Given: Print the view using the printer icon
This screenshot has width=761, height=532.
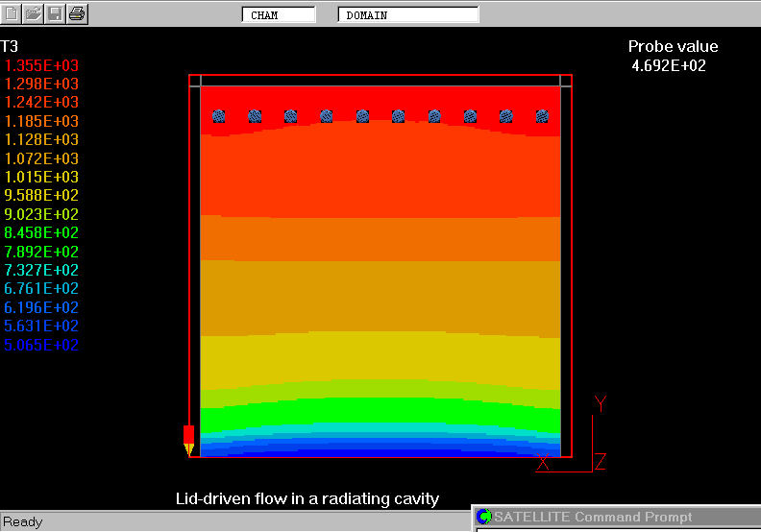Looking at the screenshot, I should coord(78,13).
